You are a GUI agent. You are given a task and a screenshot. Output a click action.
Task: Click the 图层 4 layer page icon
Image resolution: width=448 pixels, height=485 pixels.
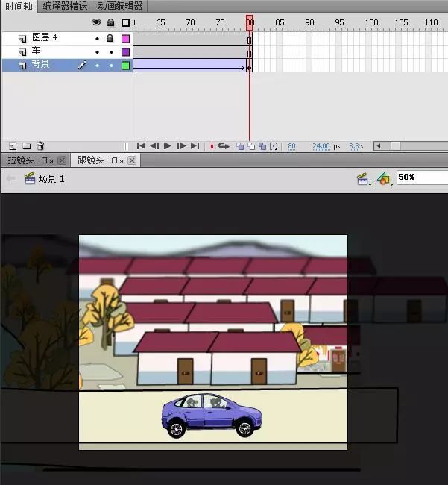click(x=22, y=39)
